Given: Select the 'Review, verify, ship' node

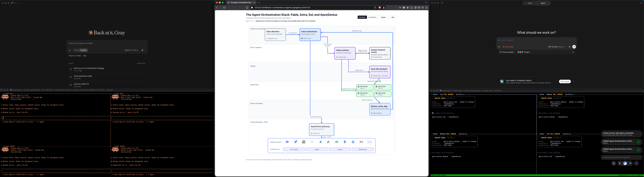Looking at the screenshot, I should click(380, 109).
